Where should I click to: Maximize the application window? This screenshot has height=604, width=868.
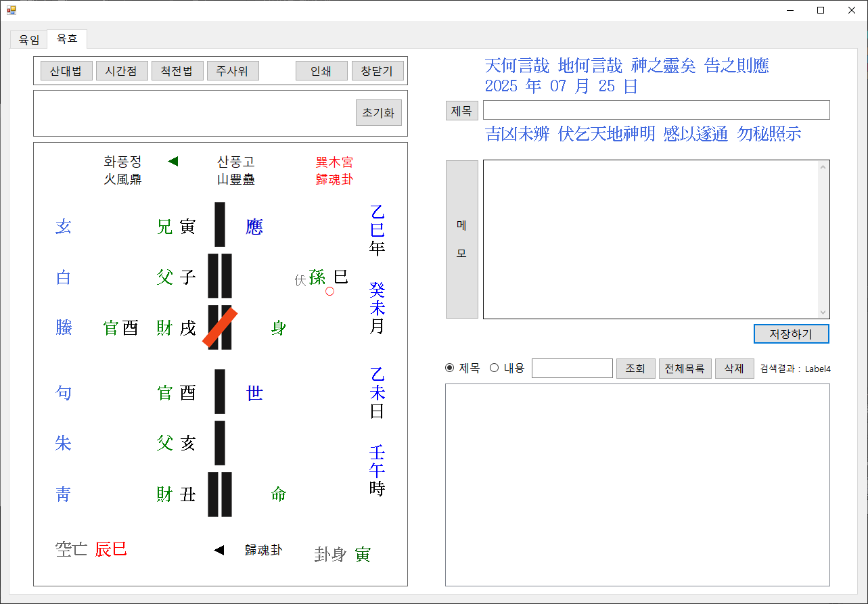point(821,10)
